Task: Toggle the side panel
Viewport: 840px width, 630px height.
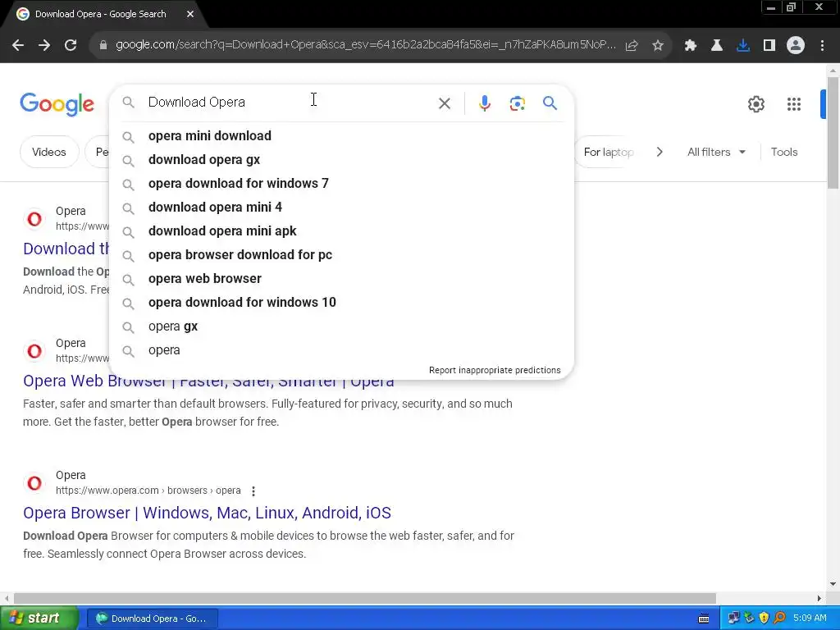Action: pos(769,45)
